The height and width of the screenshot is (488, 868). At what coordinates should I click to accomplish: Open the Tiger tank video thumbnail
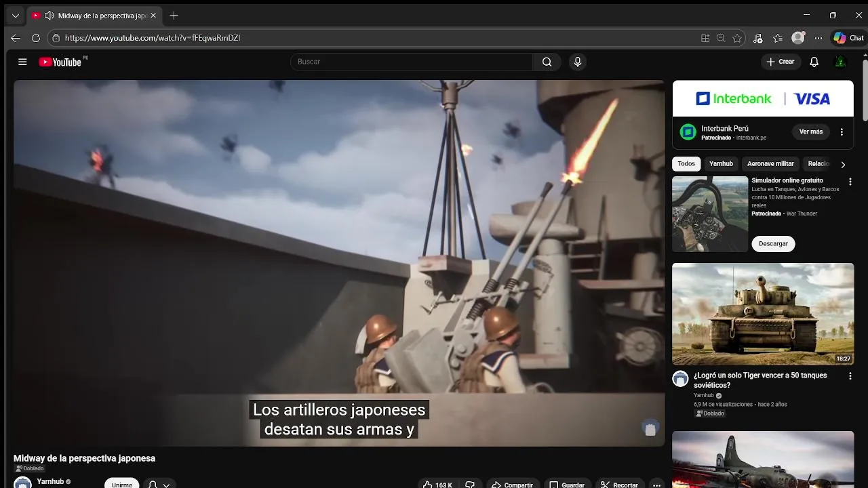763,314
